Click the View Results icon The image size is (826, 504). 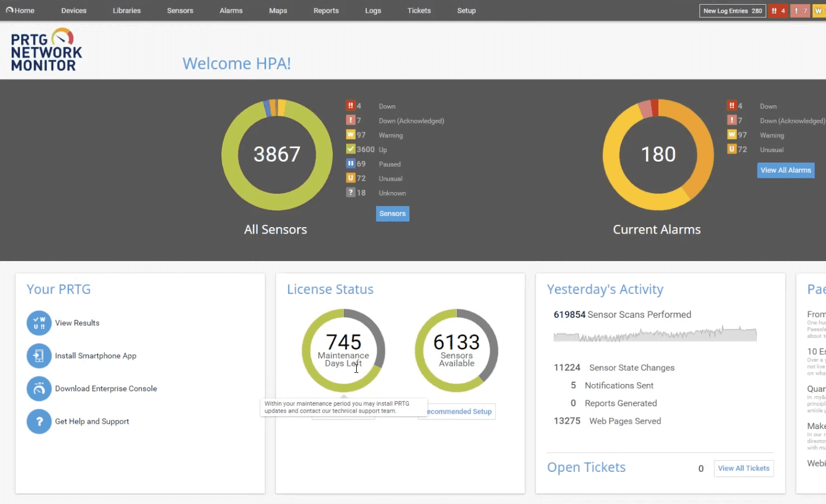click(x=39, y=323)
